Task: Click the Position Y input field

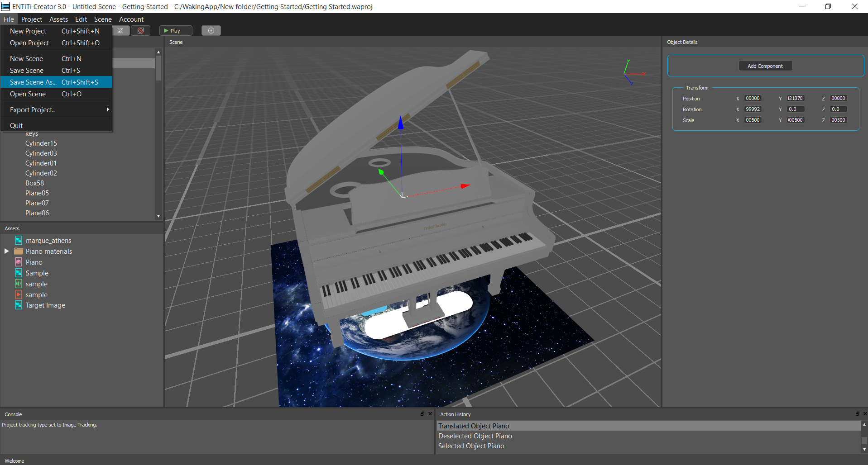Action: click(x=795, y=98)
